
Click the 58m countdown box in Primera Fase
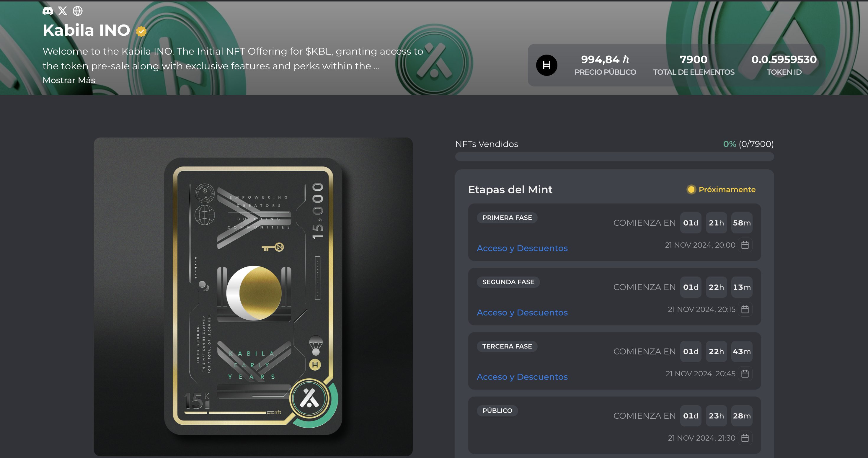[x=742, y=223]
